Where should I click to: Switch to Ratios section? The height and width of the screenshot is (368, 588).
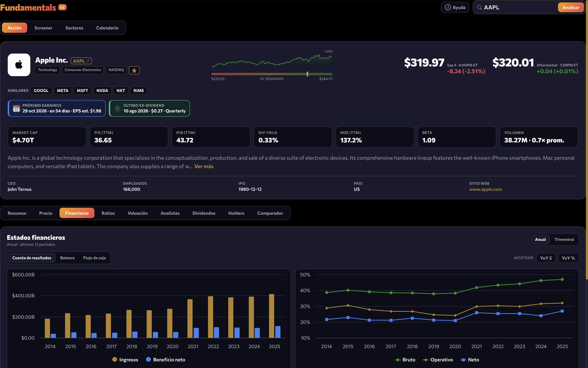tap(108, 213)
